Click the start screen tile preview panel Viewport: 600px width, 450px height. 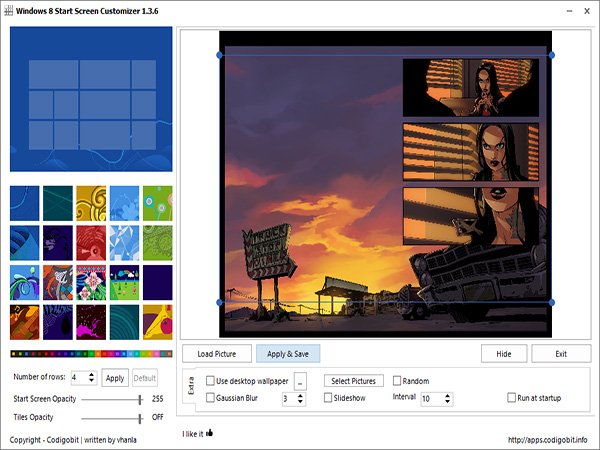coord(91,99)
